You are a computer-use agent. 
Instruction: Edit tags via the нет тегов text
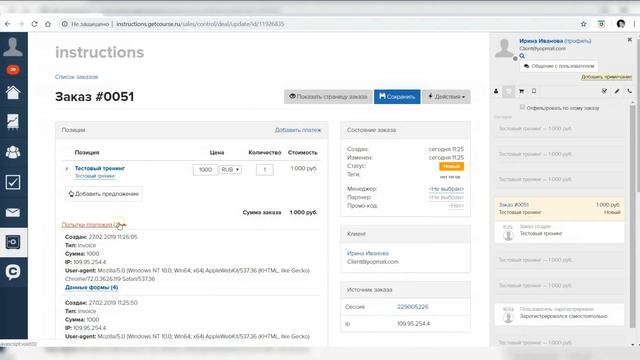450,177
